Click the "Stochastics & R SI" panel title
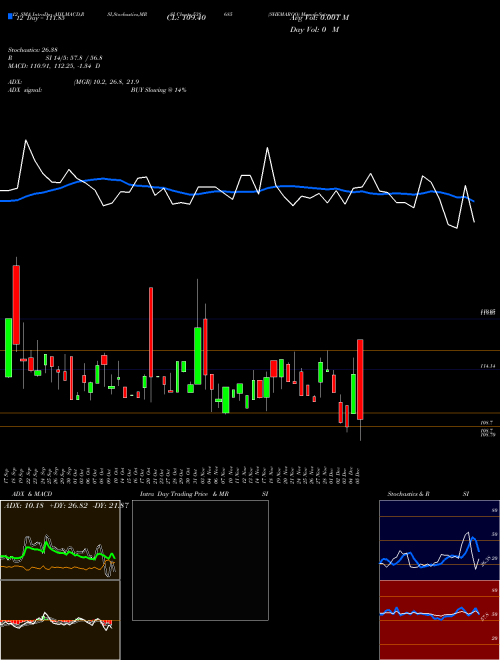The image size is (500, 660). [x=428, y=494]
